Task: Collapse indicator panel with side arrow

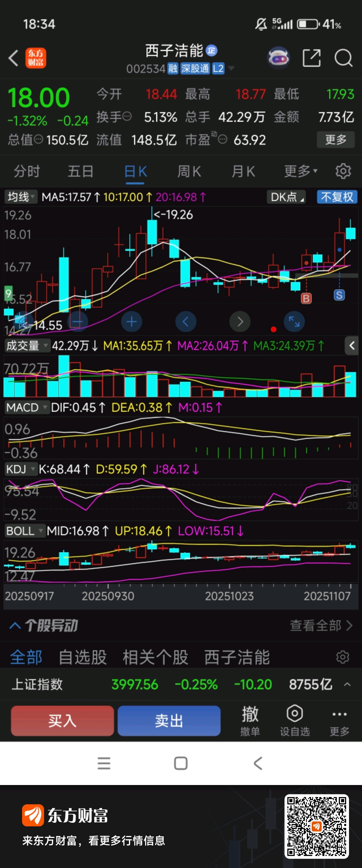Action: click(x=352, y=346)
